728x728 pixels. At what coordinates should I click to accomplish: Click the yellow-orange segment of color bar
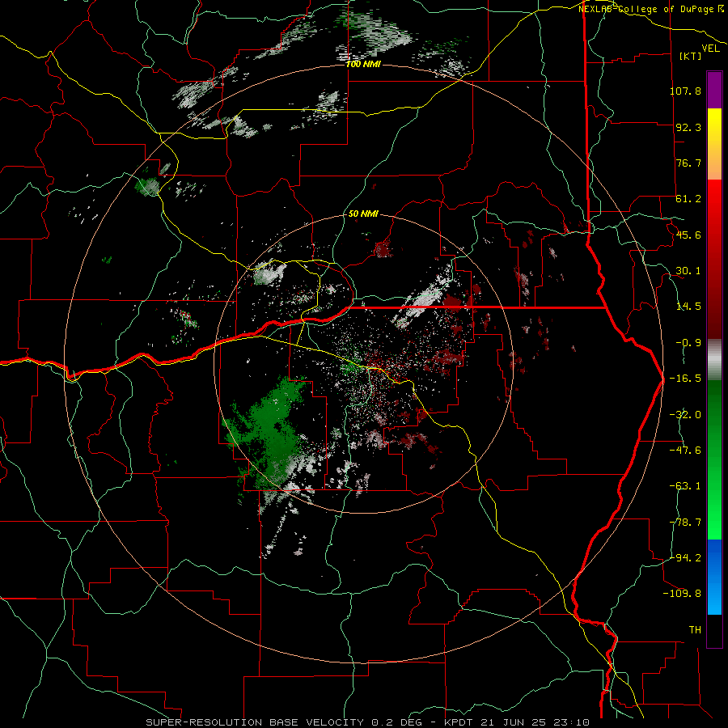(714, 144)
